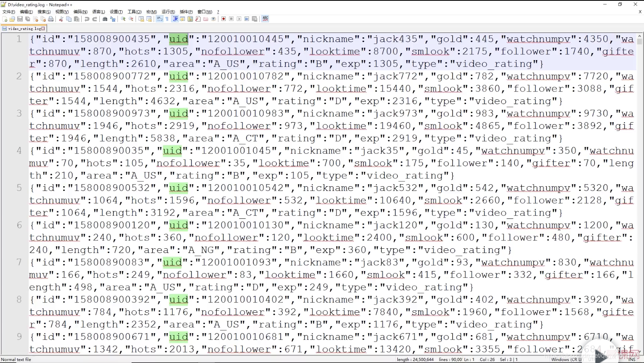
Task: Click the length : 24,500,644 status entry
Action: [415, 359]
